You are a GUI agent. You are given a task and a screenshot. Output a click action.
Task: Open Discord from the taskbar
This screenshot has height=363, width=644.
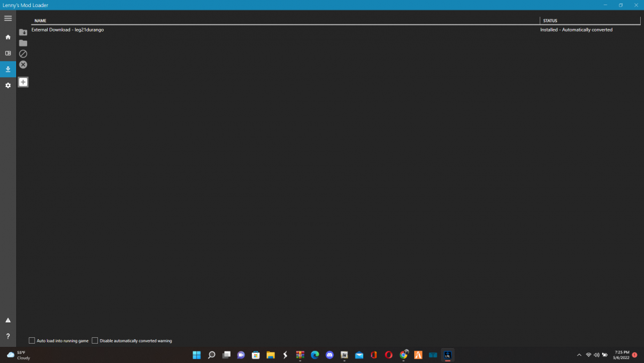(330, 355)
